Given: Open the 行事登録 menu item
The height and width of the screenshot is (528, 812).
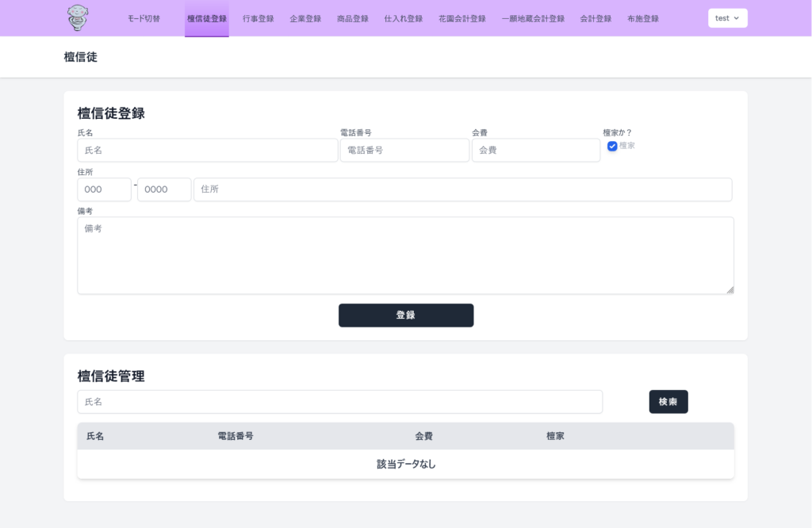Looking at the screenshot, I should pyautogui.click(x=257, y=17).
